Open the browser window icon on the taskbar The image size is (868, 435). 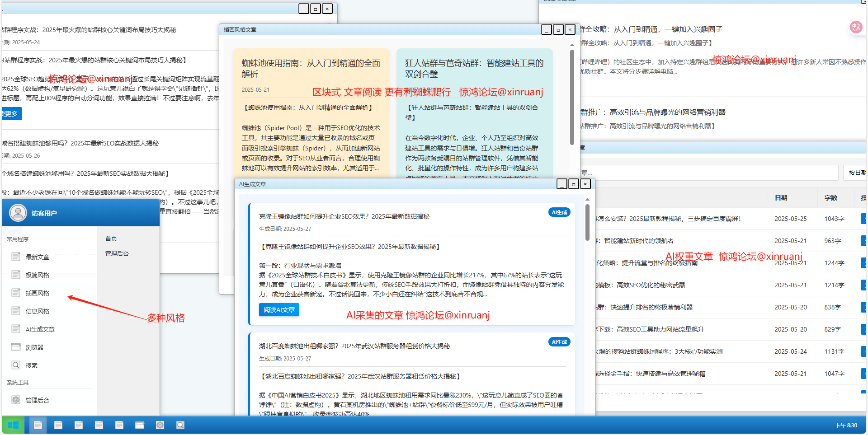click(140, 425)
